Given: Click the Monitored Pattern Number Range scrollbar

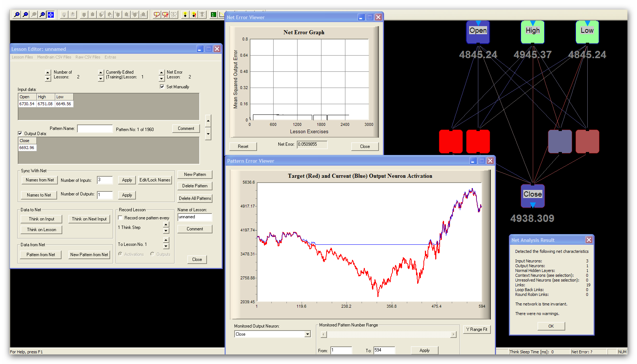Looking at the screenshot, I should click(x=388, y=335).
